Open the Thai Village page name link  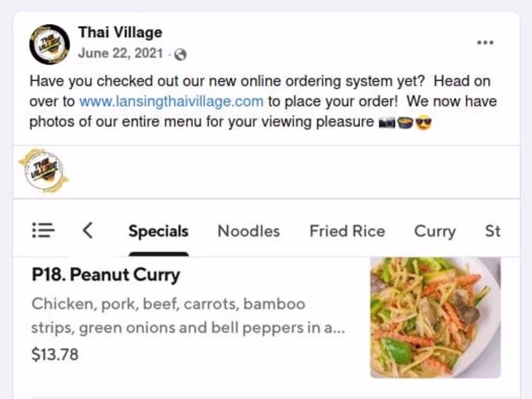[x=120, y=32]
